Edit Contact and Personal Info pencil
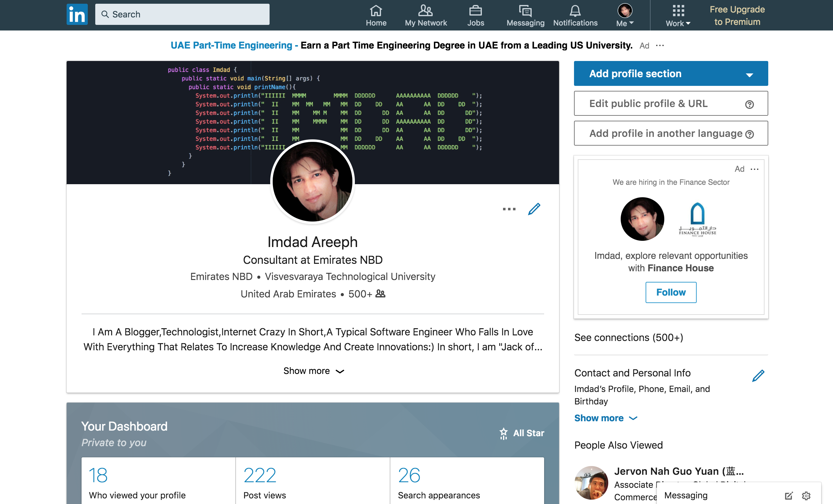 pos(758,375)
